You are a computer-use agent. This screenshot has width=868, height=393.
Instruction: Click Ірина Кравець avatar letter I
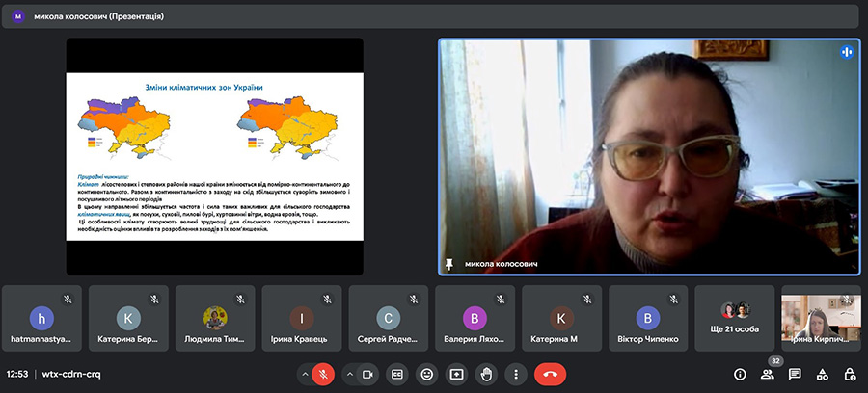[302, 319]
